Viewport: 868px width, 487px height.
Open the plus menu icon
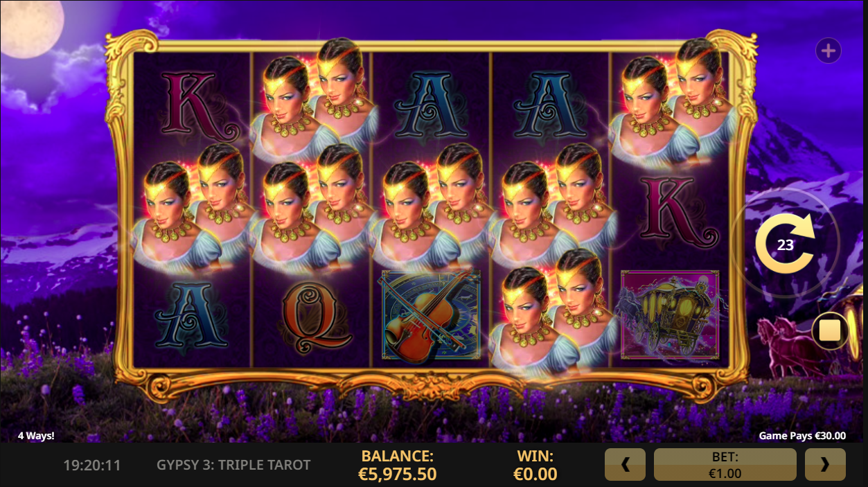[x=829, y=51]
